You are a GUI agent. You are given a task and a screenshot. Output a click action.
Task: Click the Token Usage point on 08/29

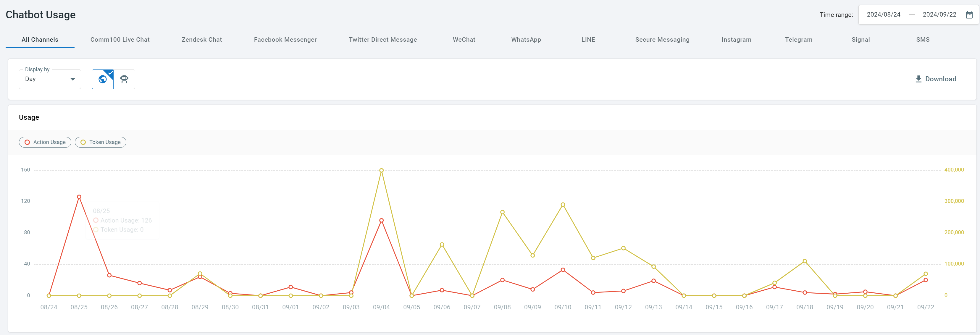click(x=200, y=274)
